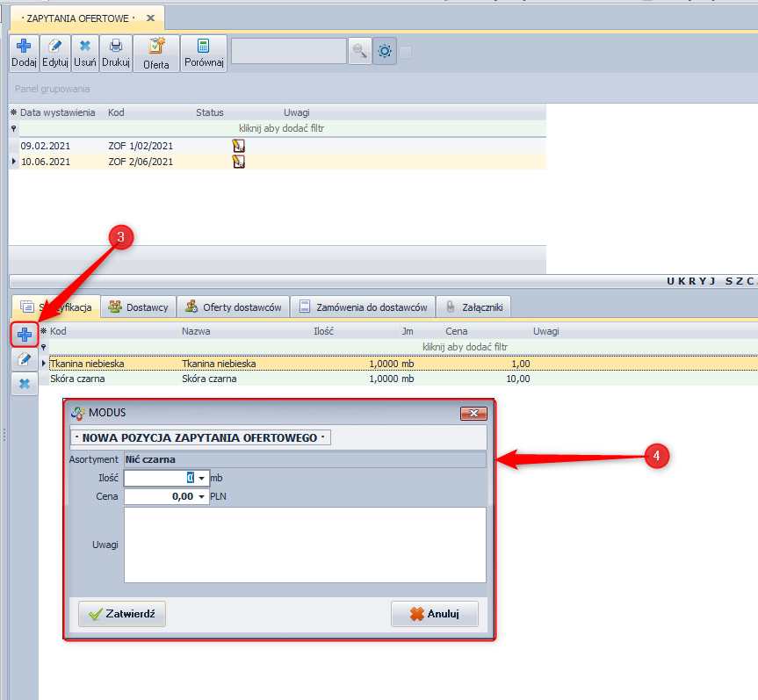758x700 pixels.
Task: Confirm the new item with Zatwierdź
Action: coord(122,614)
